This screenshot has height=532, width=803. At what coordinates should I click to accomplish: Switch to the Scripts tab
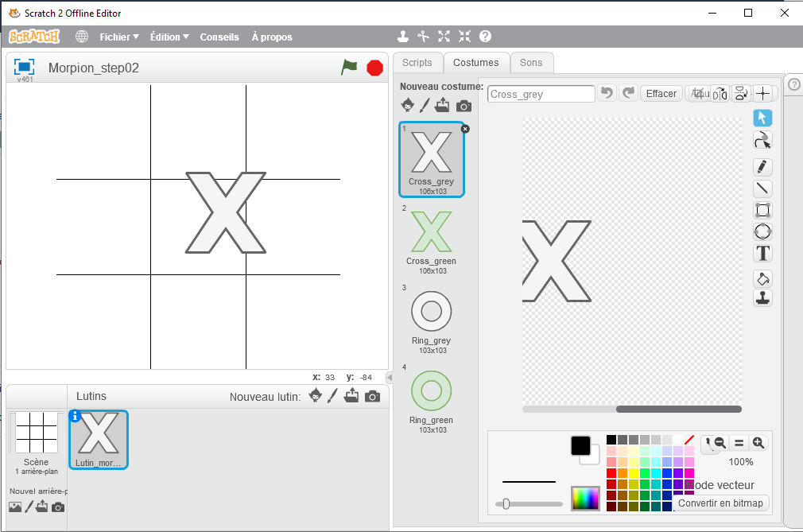[417, 63]
